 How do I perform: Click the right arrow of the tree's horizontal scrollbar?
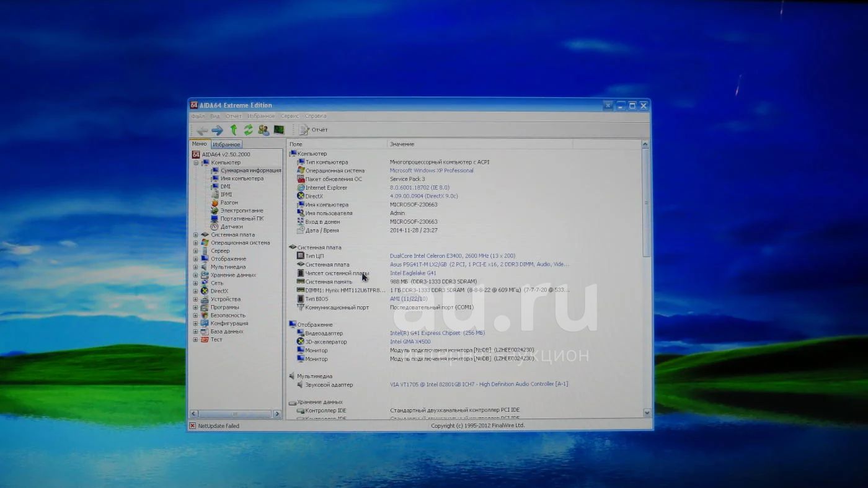[277, 414]
